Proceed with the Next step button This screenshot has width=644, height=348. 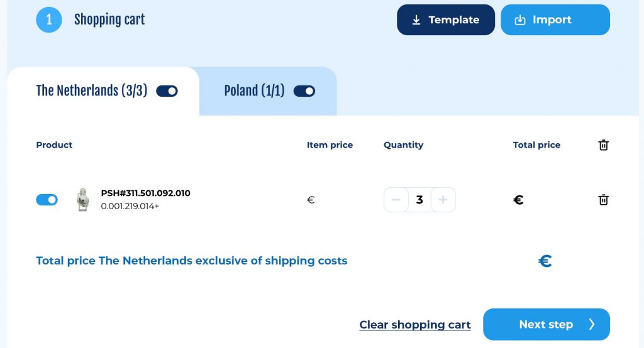(x=547, y=324)
